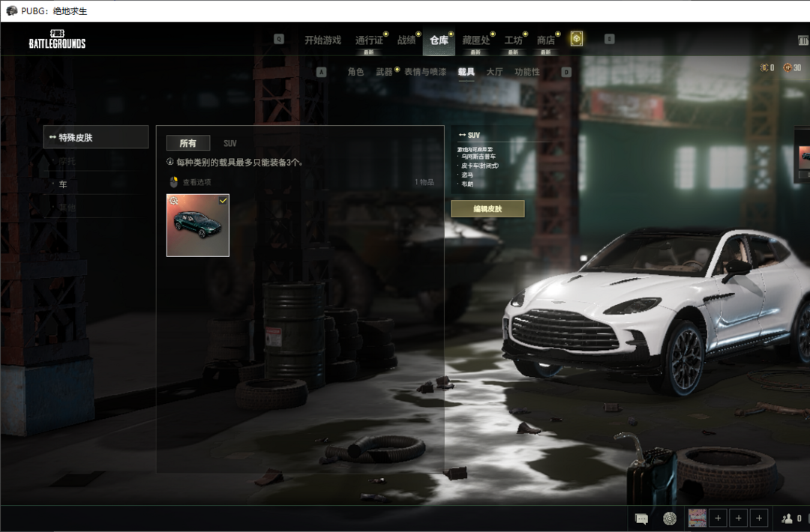Click the last empty party slot plus
Screen dimensions: 810x532
tap(759, 518)
